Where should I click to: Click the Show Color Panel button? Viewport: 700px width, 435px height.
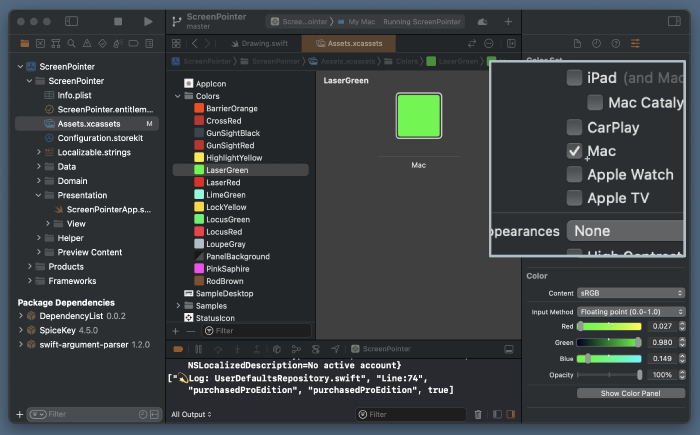[x=631, y=393]
